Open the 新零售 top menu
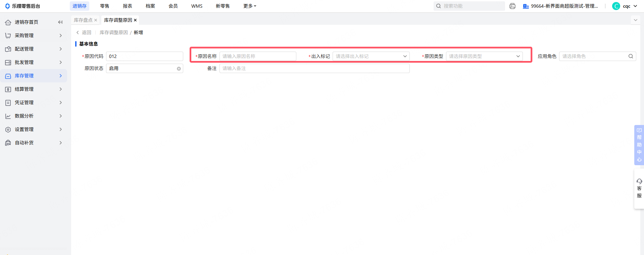The image size is (644, 255). pos(223,6)
